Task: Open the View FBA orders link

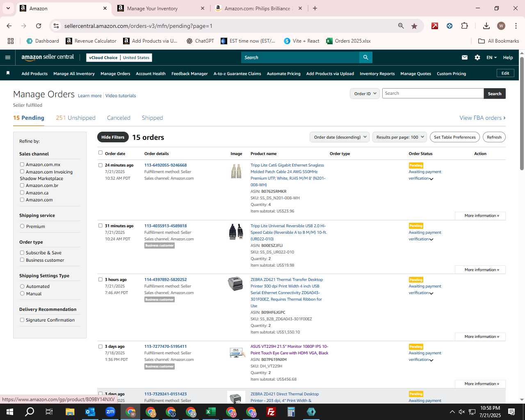Action: [482, 118]
